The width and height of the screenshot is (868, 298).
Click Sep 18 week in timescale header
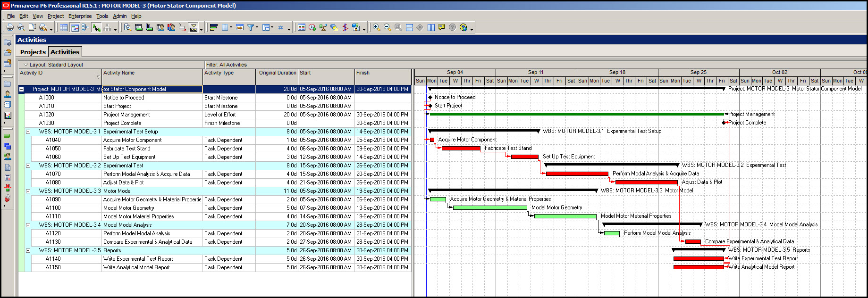point(617,72)
